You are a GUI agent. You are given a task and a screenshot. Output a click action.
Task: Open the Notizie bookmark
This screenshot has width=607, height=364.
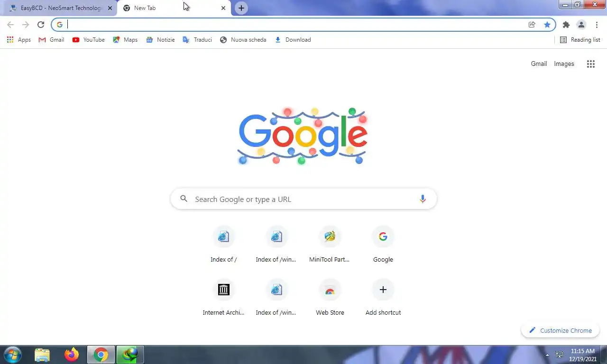point(160,40)
